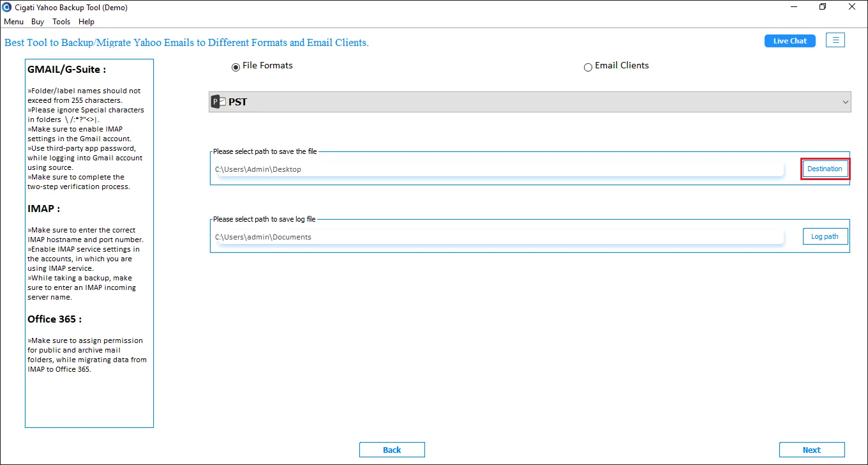Select the File Formats radio button
This screenshot has height=465, width=868.
pos(236,67)
